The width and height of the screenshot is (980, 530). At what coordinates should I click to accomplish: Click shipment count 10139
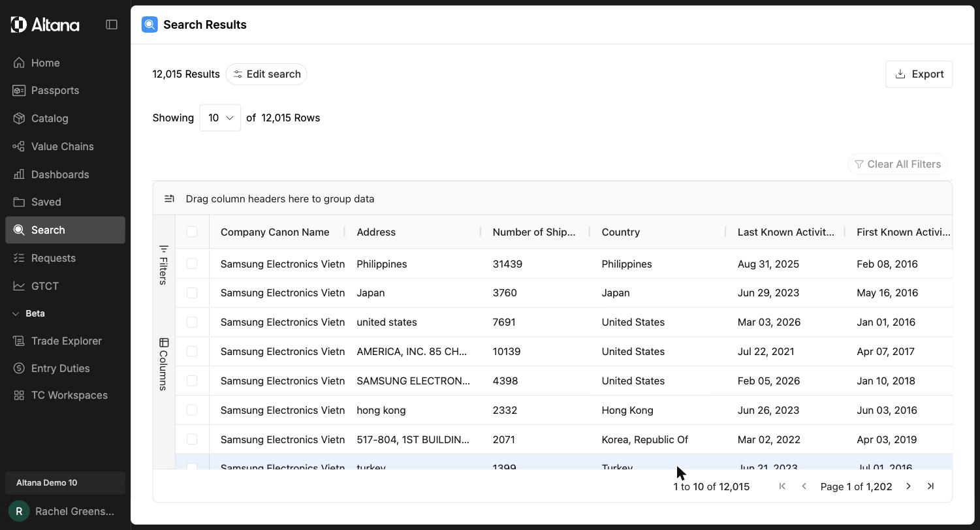point(507,351)
